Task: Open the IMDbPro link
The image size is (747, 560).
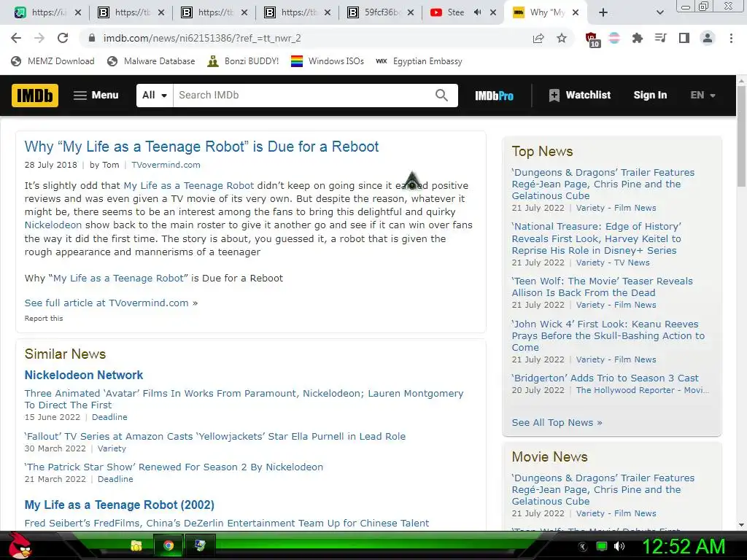Action: (494, 96)
